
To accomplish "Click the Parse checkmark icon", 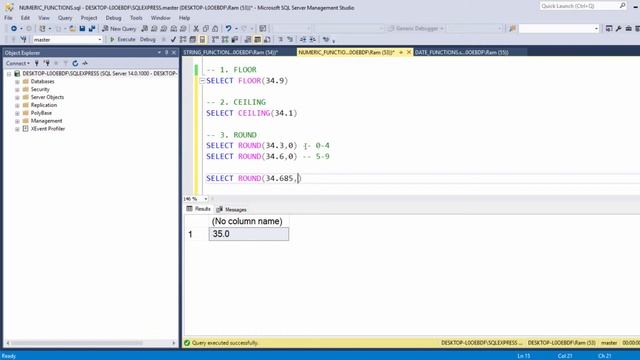I will pyautogui.click(x=173, y=40).
